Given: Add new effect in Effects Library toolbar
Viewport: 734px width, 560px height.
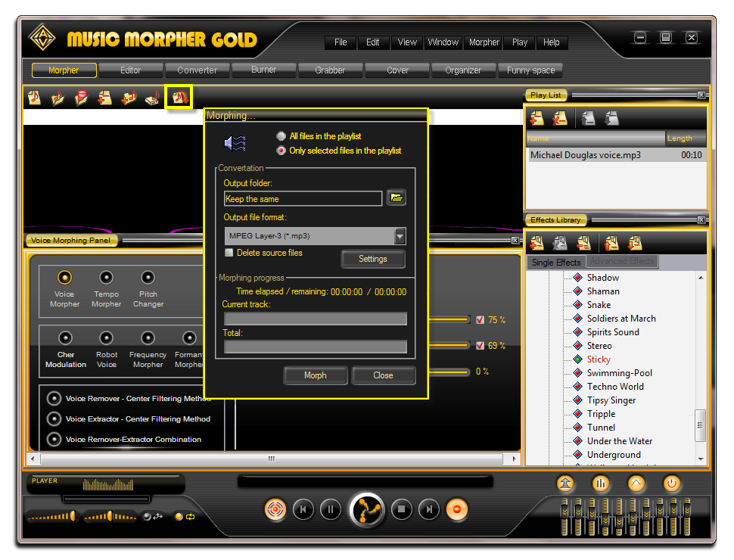Looking at the screenshot, I should [x=537, y=243].
